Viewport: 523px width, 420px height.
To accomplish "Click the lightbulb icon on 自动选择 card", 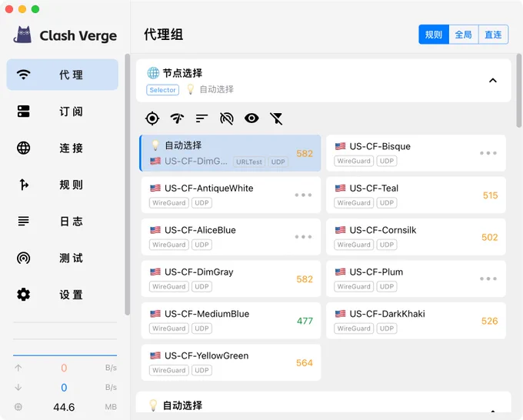I will click(155, 145).
